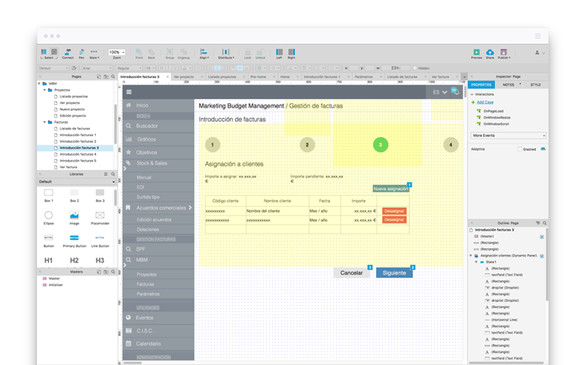Toggle the Right panel visibility

pyautogui.click(x=291, y=52)
